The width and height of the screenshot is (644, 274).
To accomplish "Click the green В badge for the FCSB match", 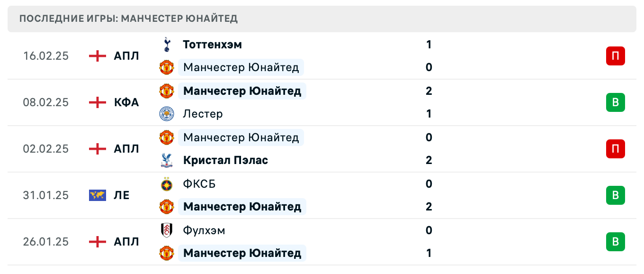I will coord(615,195).
